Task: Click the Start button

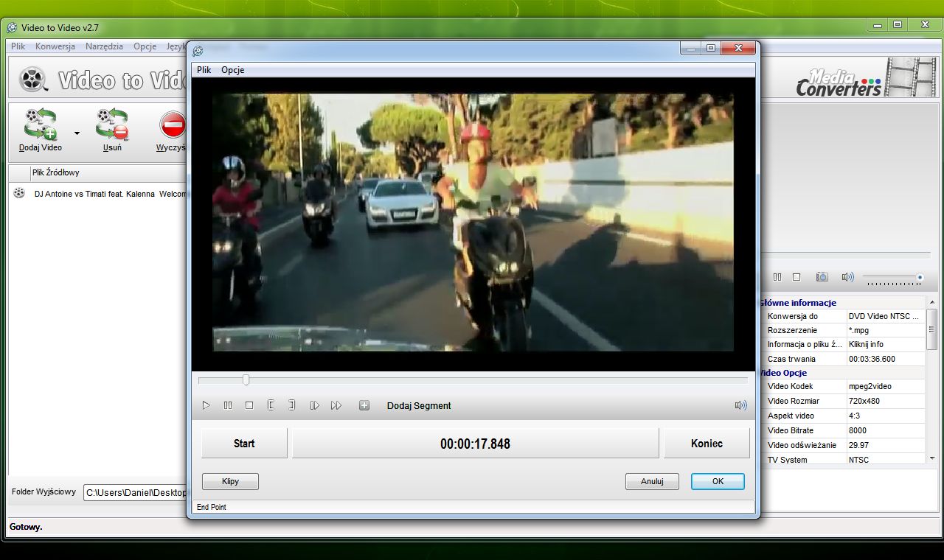Action: 244,444
